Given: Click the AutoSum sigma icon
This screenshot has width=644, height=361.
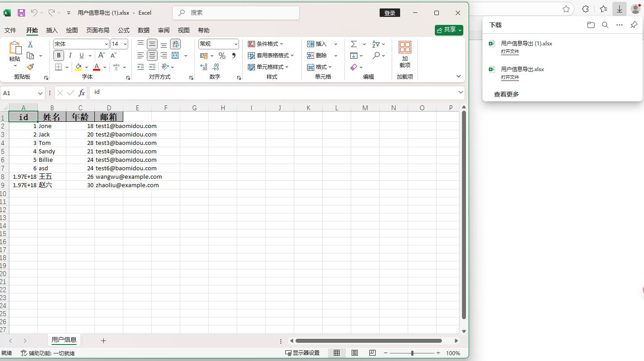Looking at the screenshot, I should pos(354,44).
